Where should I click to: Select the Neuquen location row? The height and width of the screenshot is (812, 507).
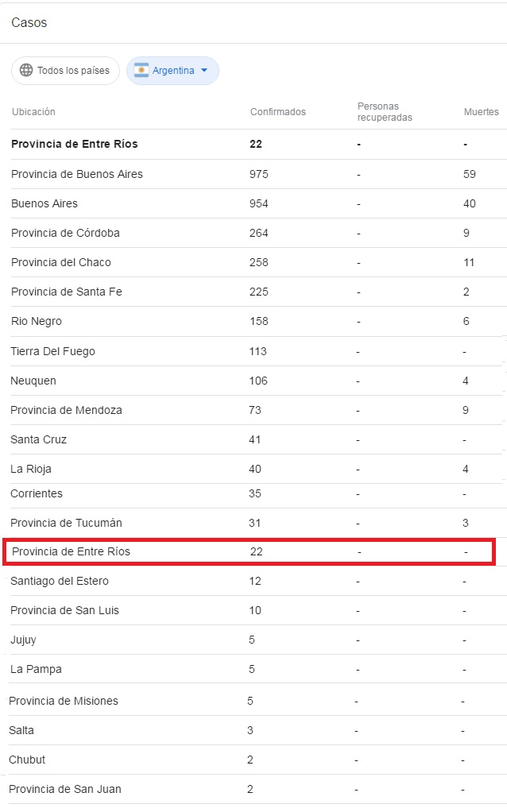tap(33, 381)
